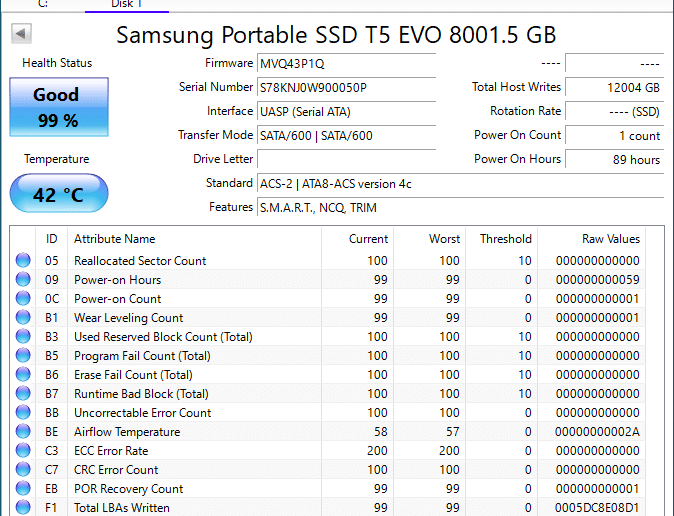Click the Features field S.M.A.R.T., NCQ, TRIM
The height and width of the screenshot is (516, 674).
460,208
